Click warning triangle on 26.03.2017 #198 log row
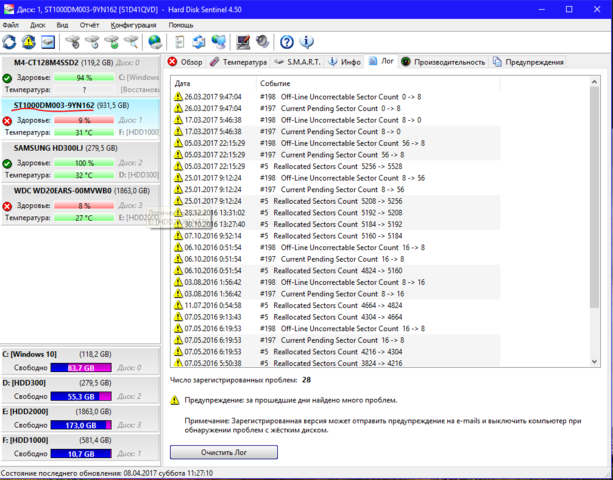613x480 pixels. [178, 97]
